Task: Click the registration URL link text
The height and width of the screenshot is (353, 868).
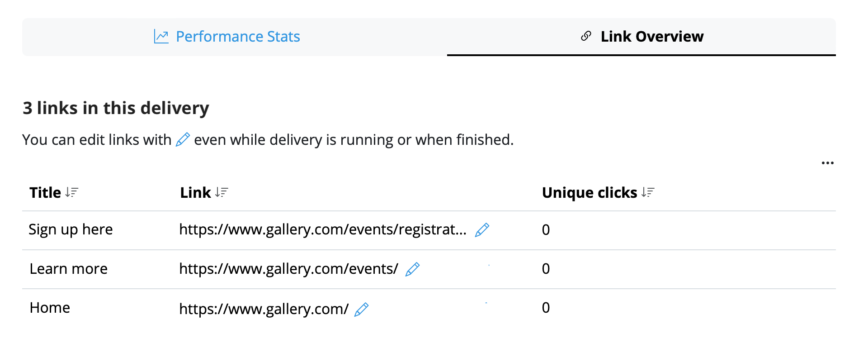Action: pyautogui.click(x=323, y=229)
